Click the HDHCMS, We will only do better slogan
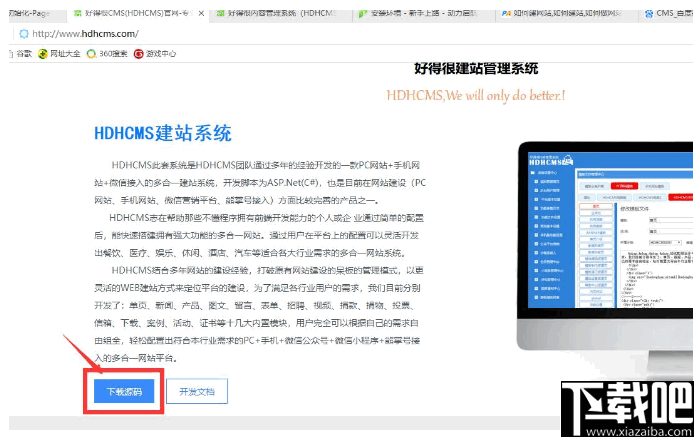Image resolution: width=696 pixels, height=437 pixels. 476,95
